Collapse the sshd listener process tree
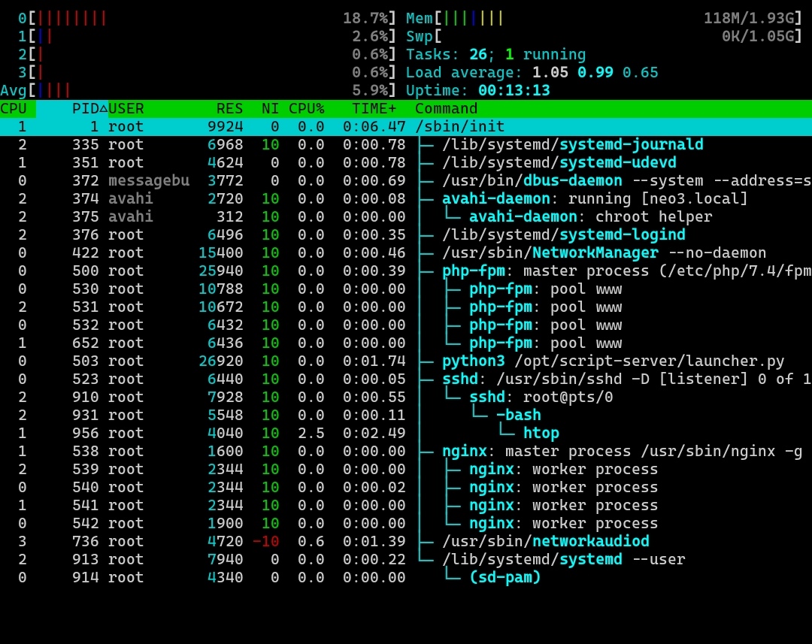This screenshot has height=644, width=812. (459, 379)
